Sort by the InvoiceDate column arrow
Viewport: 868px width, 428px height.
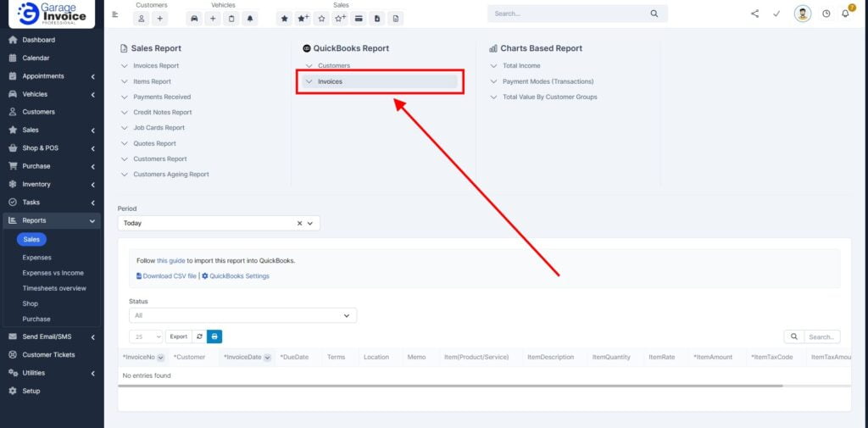click(x=267, y=358)
